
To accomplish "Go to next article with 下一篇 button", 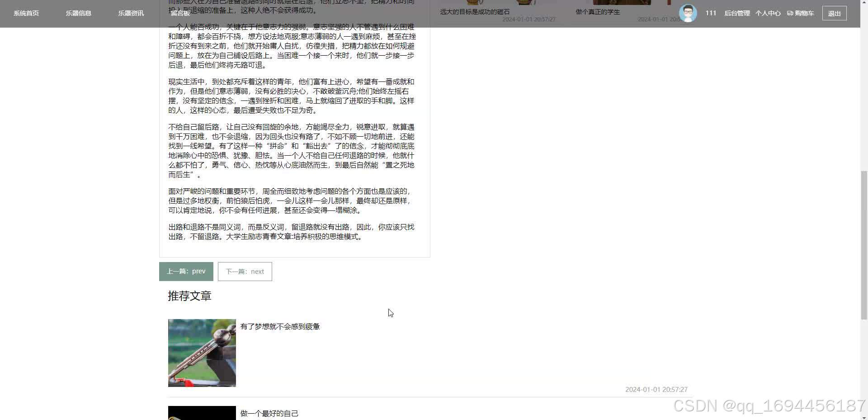I will 245,272.
